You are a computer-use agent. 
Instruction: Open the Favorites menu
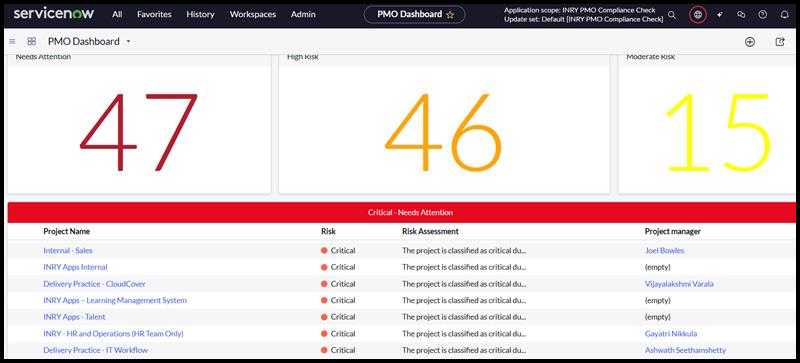[154, 14]
